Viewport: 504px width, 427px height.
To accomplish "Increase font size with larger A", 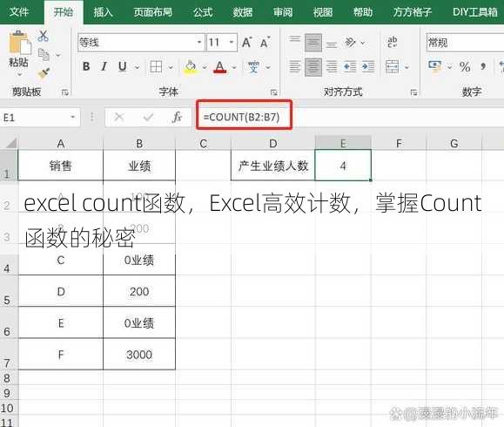I will click(247, 42).
